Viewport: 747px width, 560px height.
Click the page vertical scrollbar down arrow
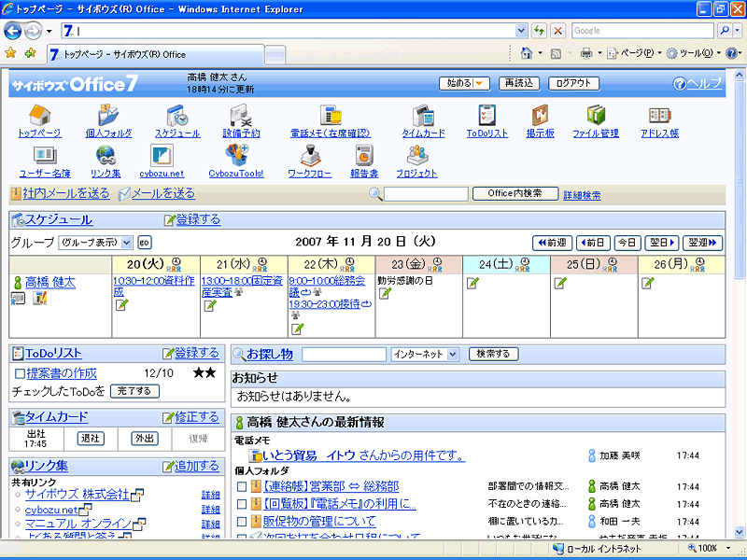click(x=740, y=532)
